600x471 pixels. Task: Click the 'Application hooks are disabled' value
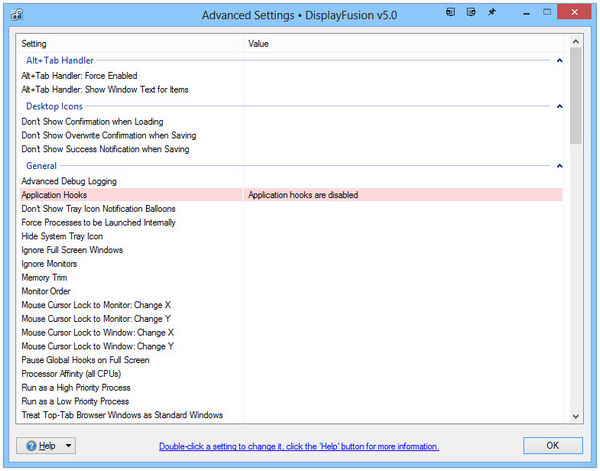[x=303, y=195]
